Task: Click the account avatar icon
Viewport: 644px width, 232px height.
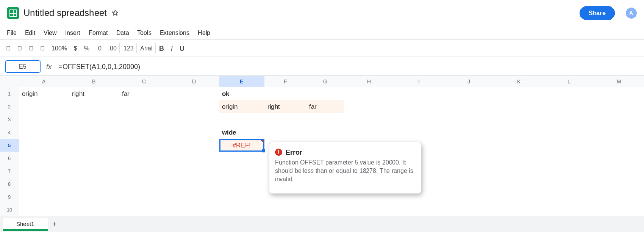Action: pyautogui.click(x=631, y=13)
